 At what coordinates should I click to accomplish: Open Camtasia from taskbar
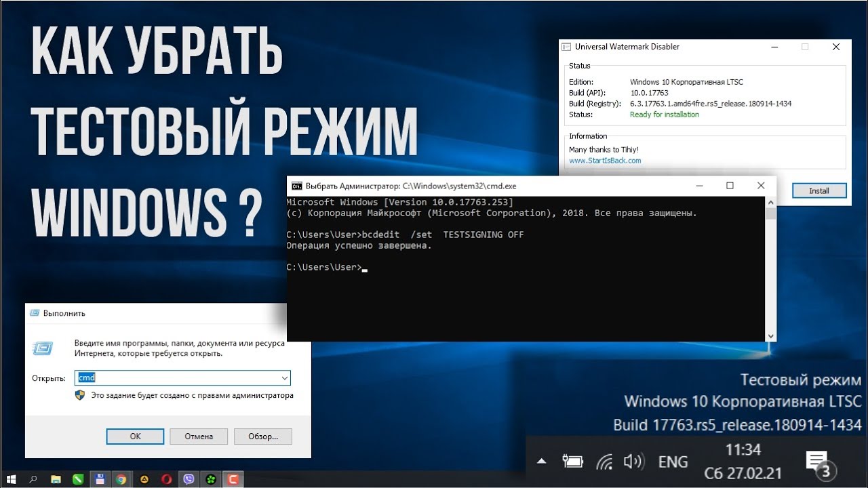click(233, 479)
